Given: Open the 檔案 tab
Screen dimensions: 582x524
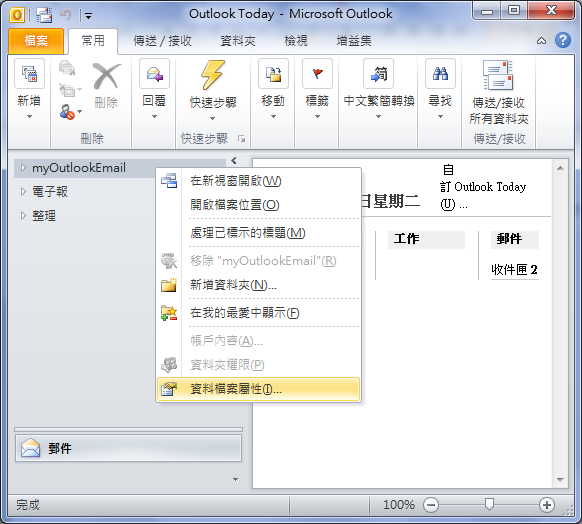Looking at the screenshot, I should click(x=36, y=41).
